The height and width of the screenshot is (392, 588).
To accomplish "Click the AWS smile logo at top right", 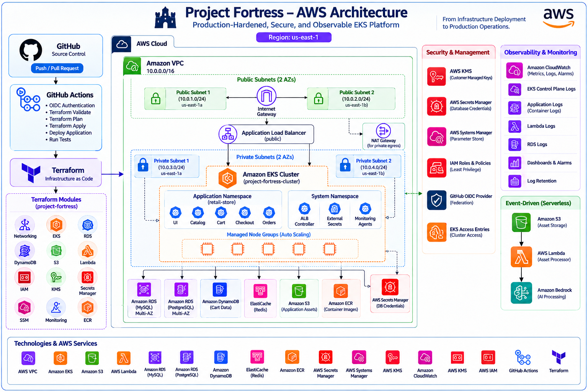I will 559,18.
